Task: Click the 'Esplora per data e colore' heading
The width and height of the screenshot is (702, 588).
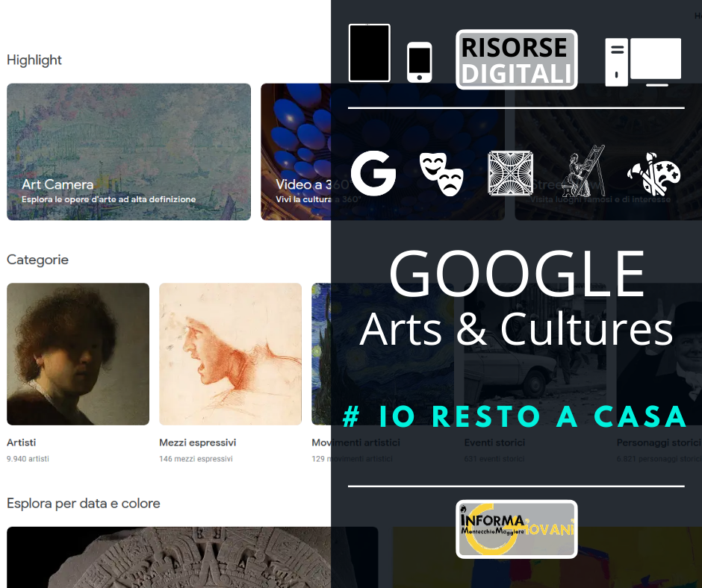Action: [84, 504]
